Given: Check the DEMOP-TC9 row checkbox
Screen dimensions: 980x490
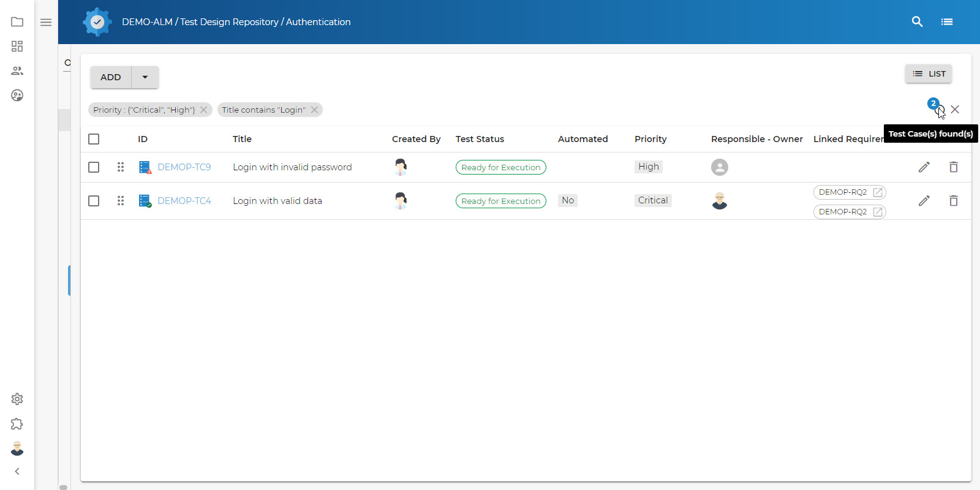Looking at the screenshot, I should [94, 167].
